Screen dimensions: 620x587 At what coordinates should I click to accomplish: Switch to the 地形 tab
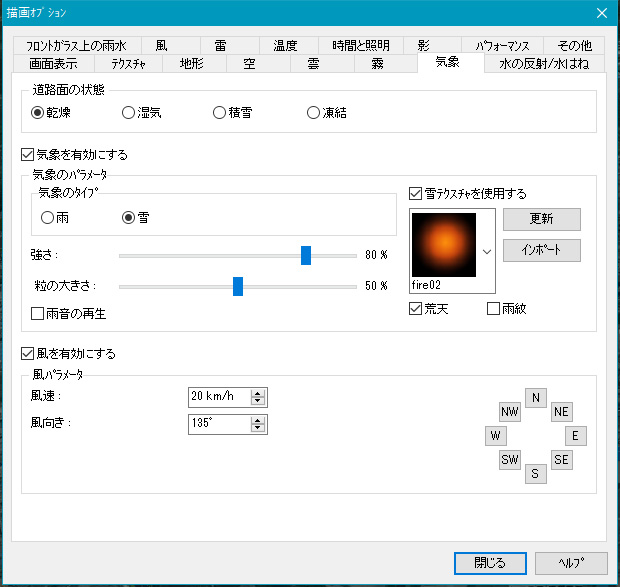[194, 63]
